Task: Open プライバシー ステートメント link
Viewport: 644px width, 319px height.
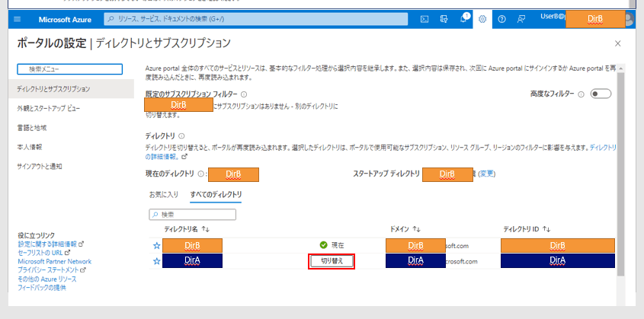Action: (52, 270)
